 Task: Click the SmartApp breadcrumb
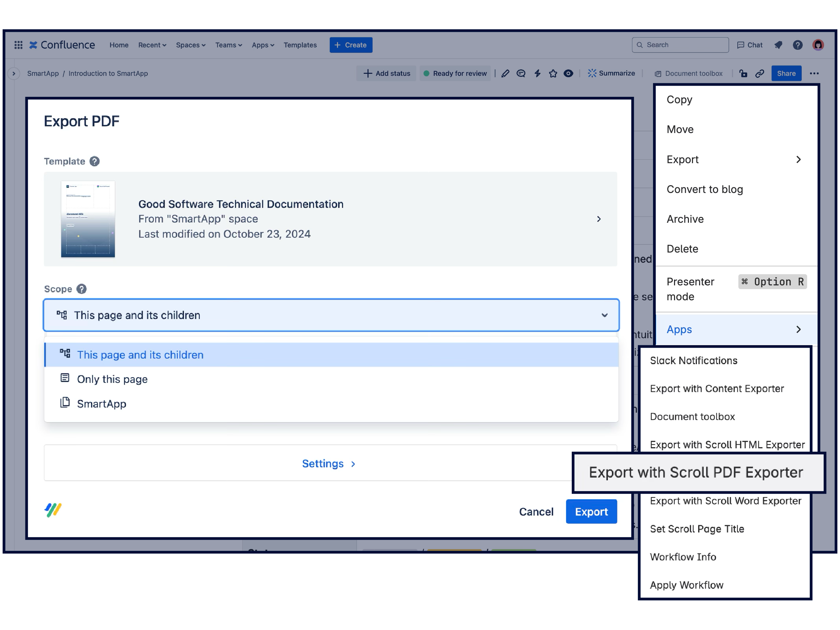click(x=43, y=73)
